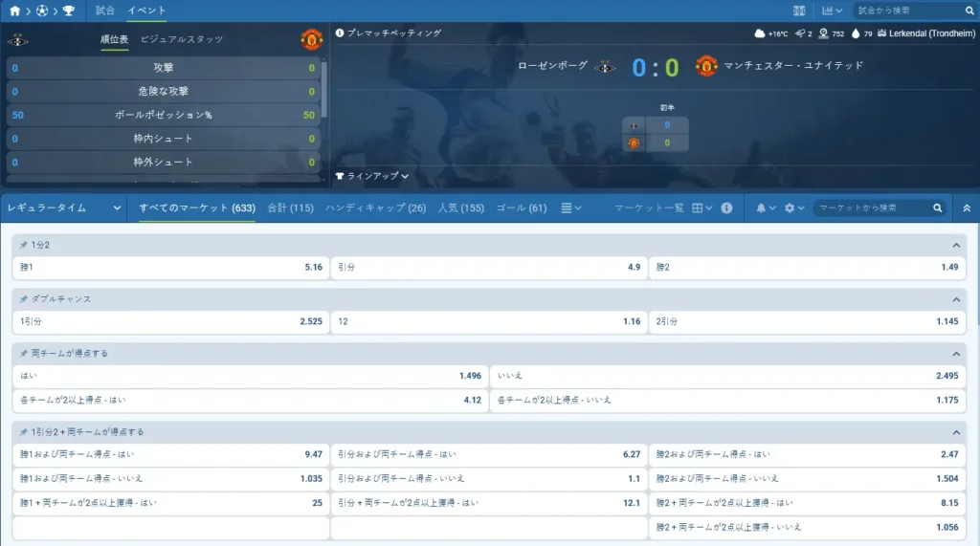Go to the home icon in breadcrumb

coord(14,11)
